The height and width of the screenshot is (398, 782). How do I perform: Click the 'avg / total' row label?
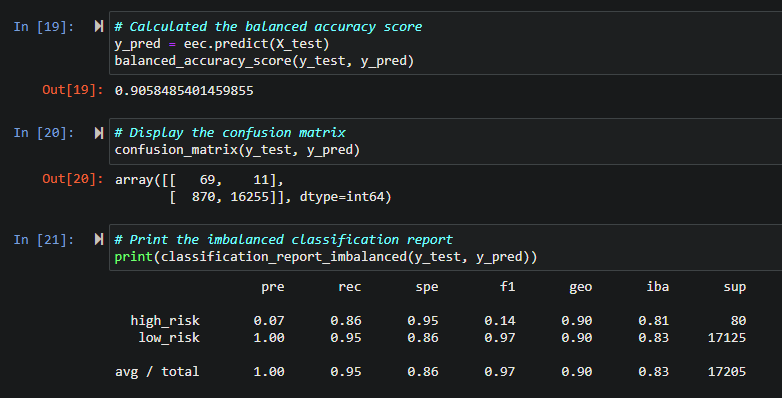click(157, 372)
